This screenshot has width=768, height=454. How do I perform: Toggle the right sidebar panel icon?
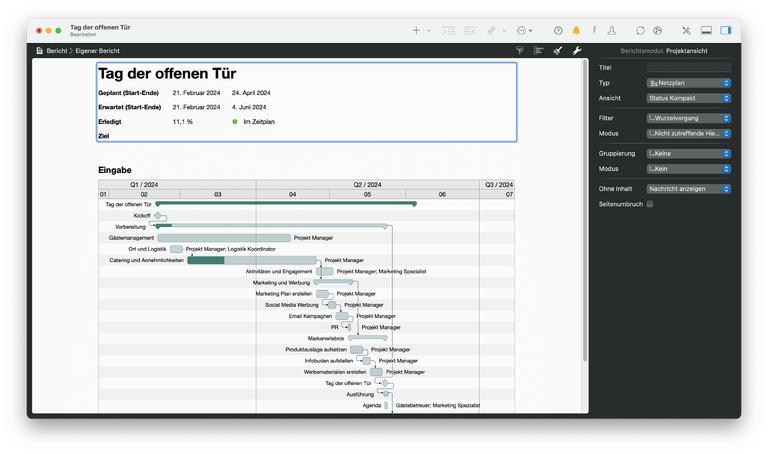coord(726,31)
